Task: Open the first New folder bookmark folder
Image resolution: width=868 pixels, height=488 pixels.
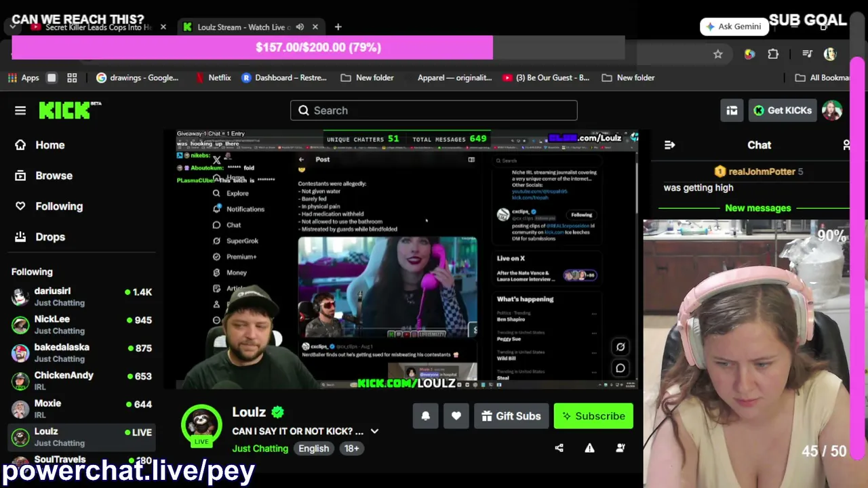Action: [x=367, y=78]
